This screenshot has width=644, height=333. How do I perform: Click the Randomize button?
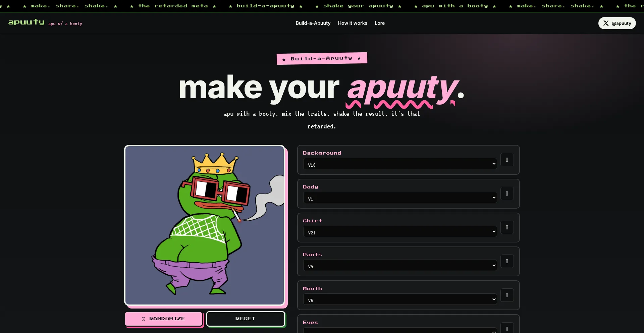tap(164, 319)
